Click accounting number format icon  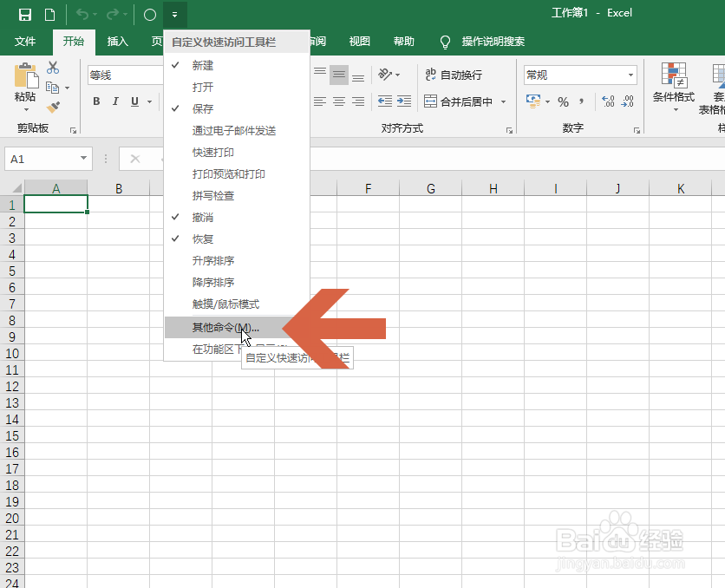(533, 101)
